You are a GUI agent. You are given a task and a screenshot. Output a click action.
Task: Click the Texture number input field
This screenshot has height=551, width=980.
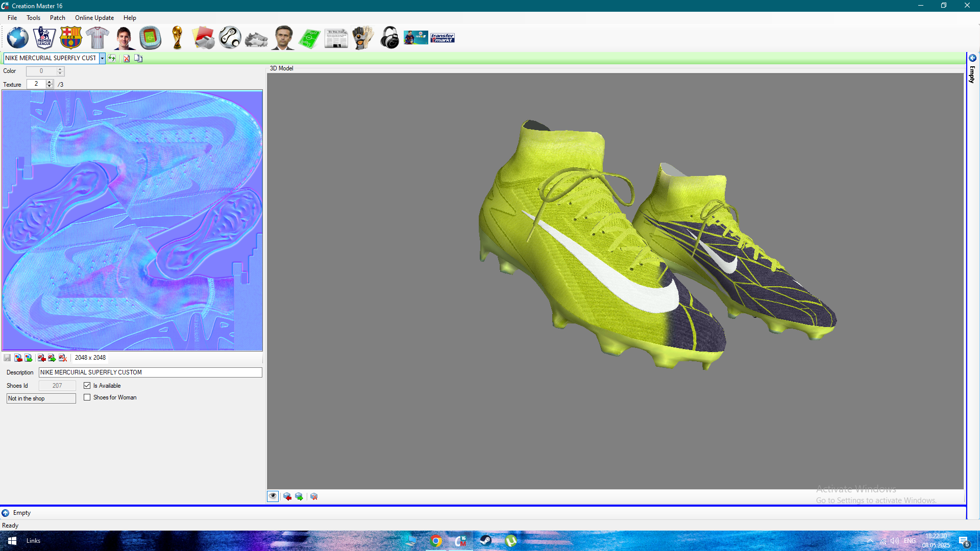[36, 84]
